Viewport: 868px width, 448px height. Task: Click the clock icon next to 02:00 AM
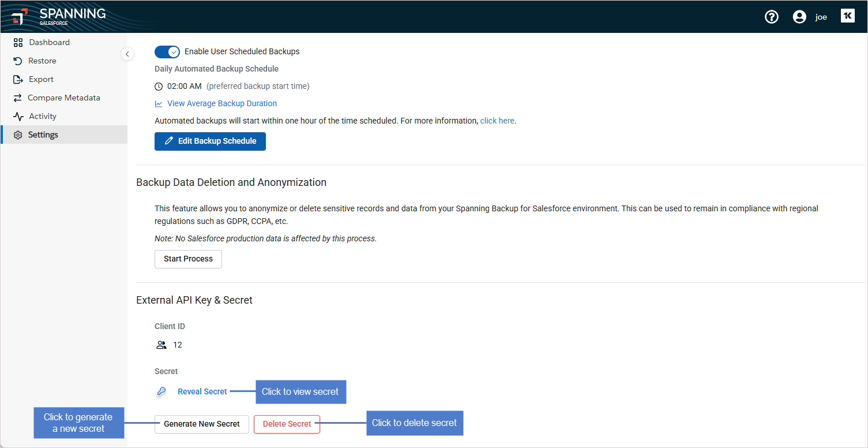[x=159, y=87]
